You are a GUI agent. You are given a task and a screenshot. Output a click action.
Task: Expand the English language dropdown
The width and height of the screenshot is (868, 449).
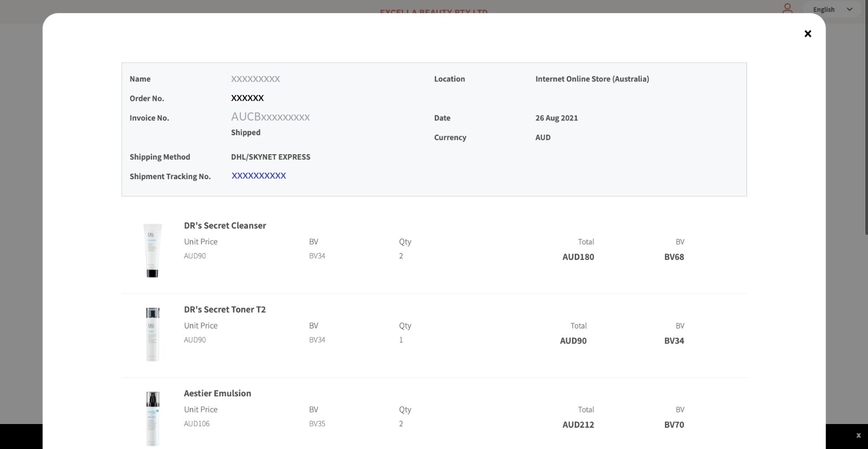click(x=832, y=10)
